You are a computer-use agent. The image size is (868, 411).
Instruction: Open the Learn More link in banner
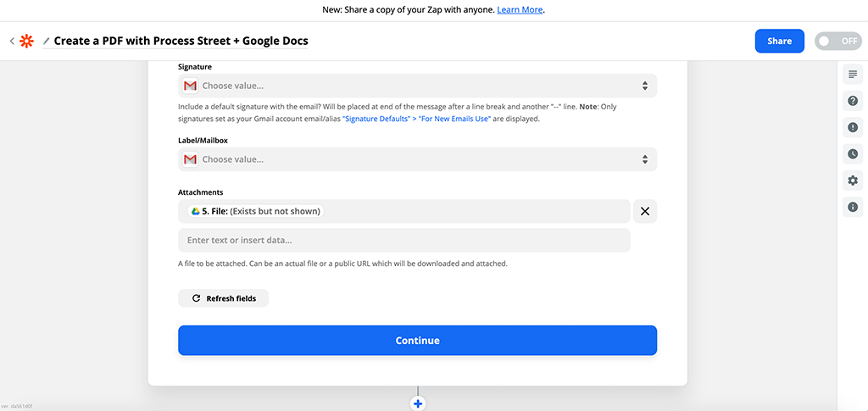point(520,10)
